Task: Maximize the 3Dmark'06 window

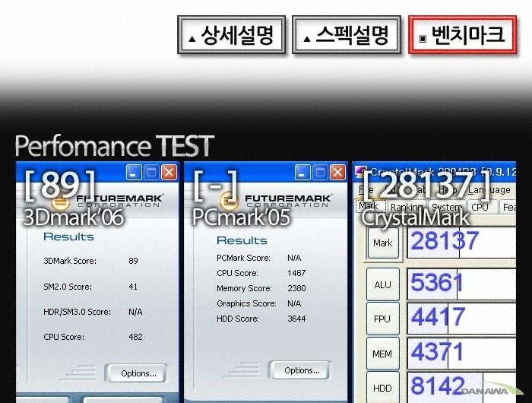Action: coord(151,173)
